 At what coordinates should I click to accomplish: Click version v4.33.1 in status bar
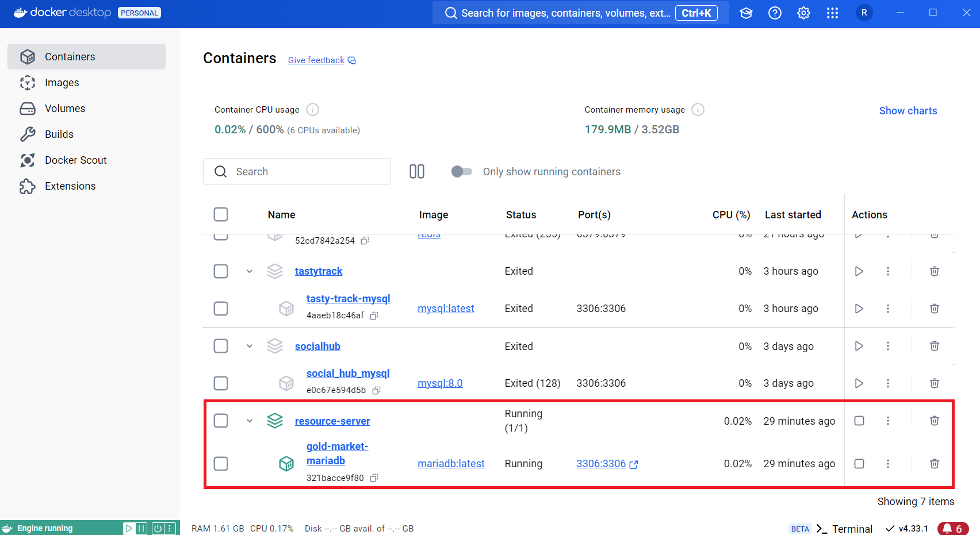(x=907, y=529)
